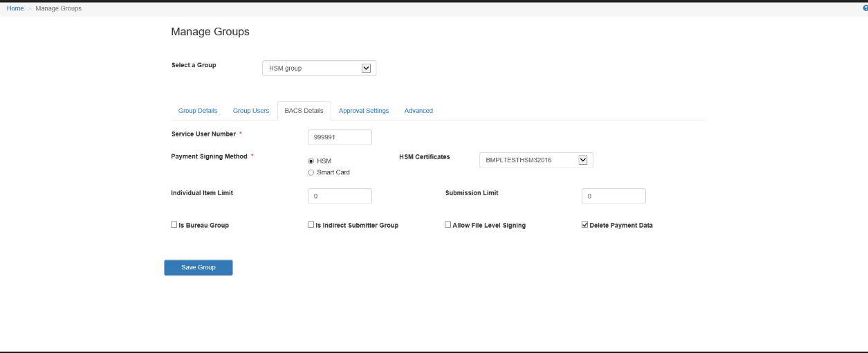Select the Smart Card radio button
This screenshot has height=353, width=868.
tap(311, 172)
